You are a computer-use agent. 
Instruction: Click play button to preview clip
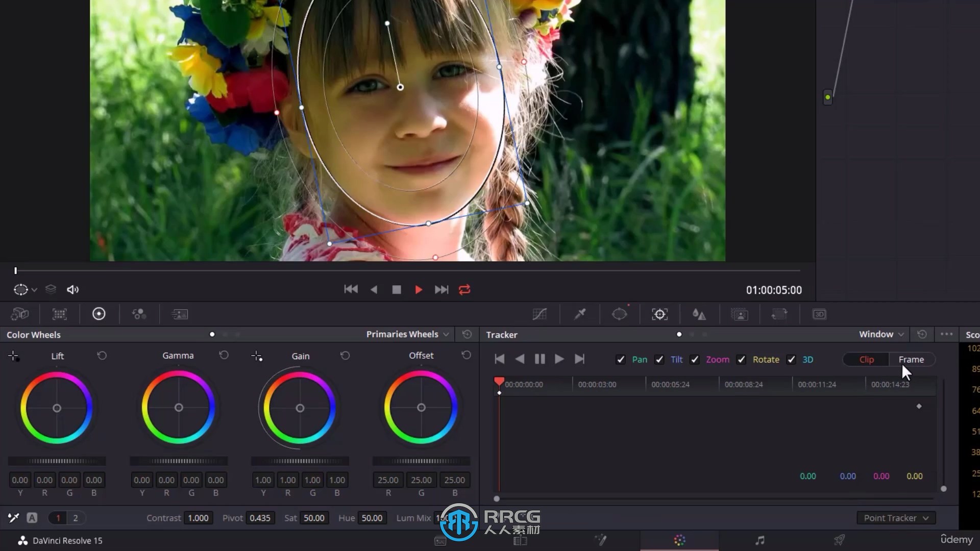(418, 289)
